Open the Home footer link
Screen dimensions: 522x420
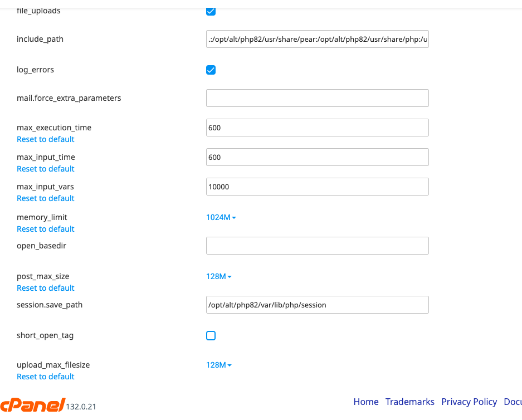tap(366, 402)
